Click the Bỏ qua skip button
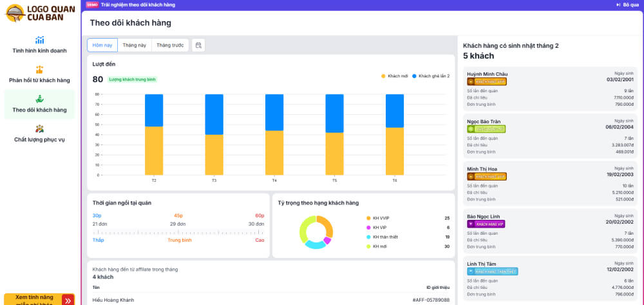The height and width of the screenshot is (305, 644). (x=627, y=5)
